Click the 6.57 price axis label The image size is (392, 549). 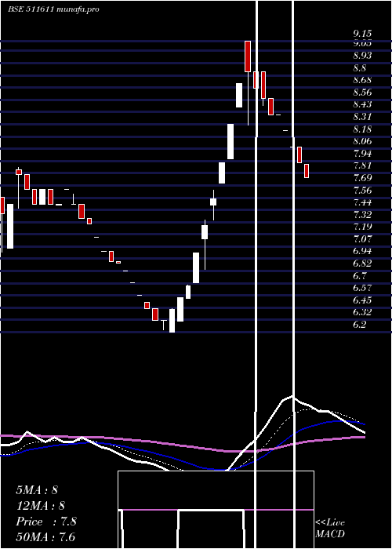362,288
